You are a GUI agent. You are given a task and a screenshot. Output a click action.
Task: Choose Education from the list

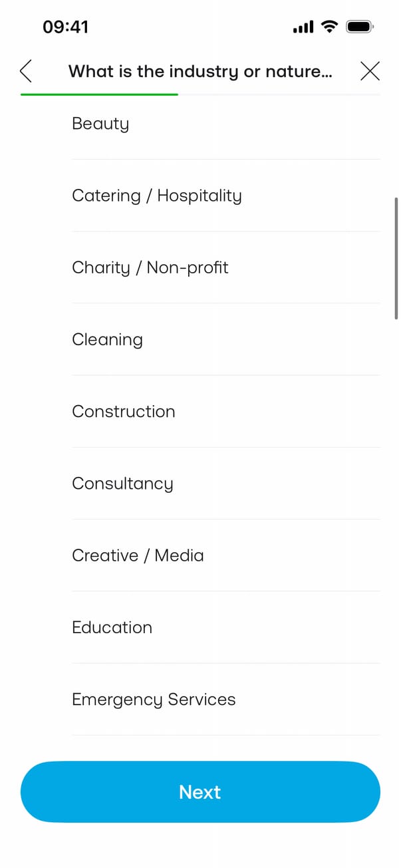112,627
